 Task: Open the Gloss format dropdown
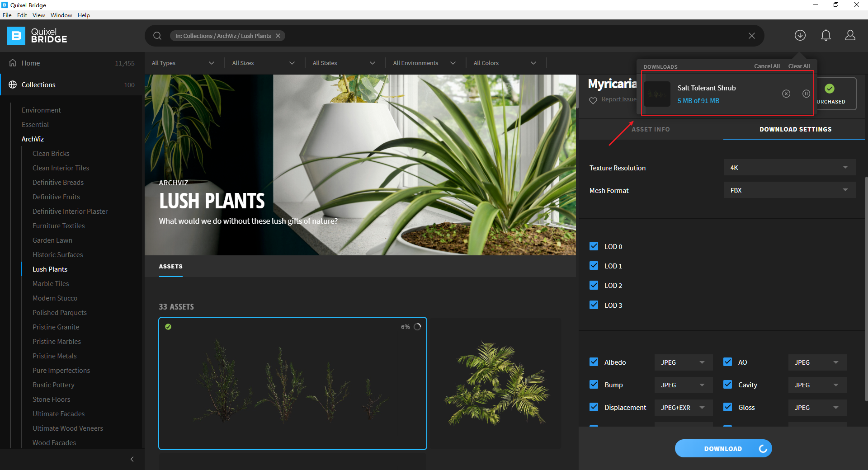pos(817,408)
